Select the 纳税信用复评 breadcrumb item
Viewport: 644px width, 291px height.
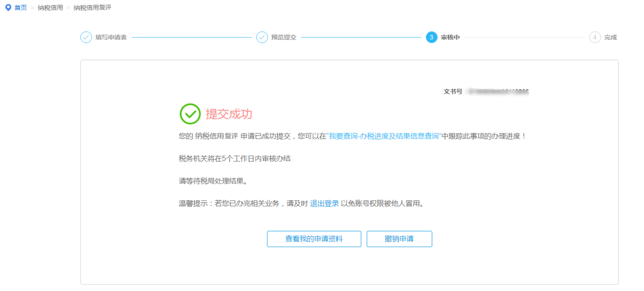92,8
